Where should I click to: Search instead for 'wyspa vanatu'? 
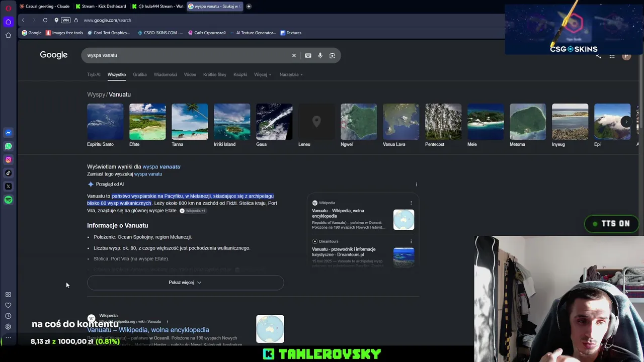click(148, 174)
